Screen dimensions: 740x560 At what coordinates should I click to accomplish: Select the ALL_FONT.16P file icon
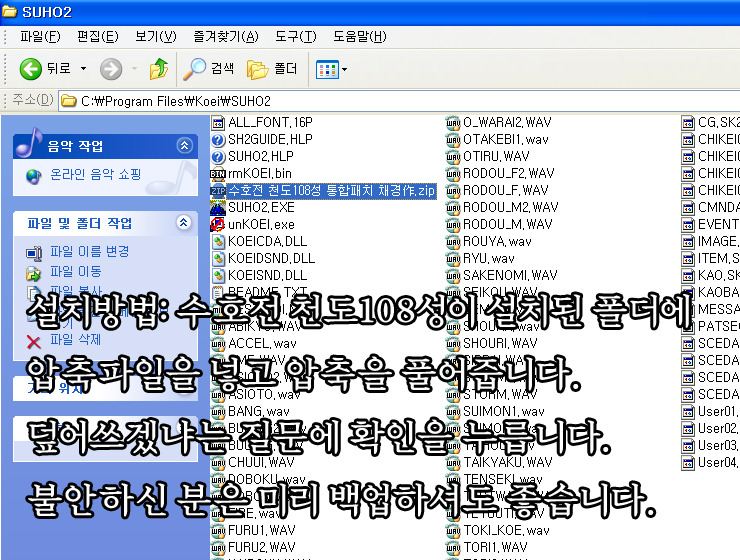pyautogui.click(x=218, y=123)
